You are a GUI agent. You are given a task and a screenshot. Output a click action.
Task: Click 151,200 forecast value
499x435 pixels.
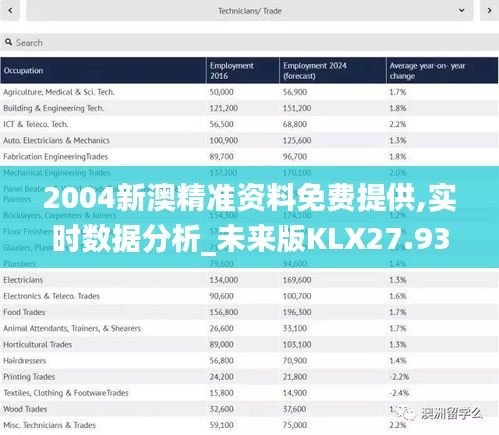297,108
